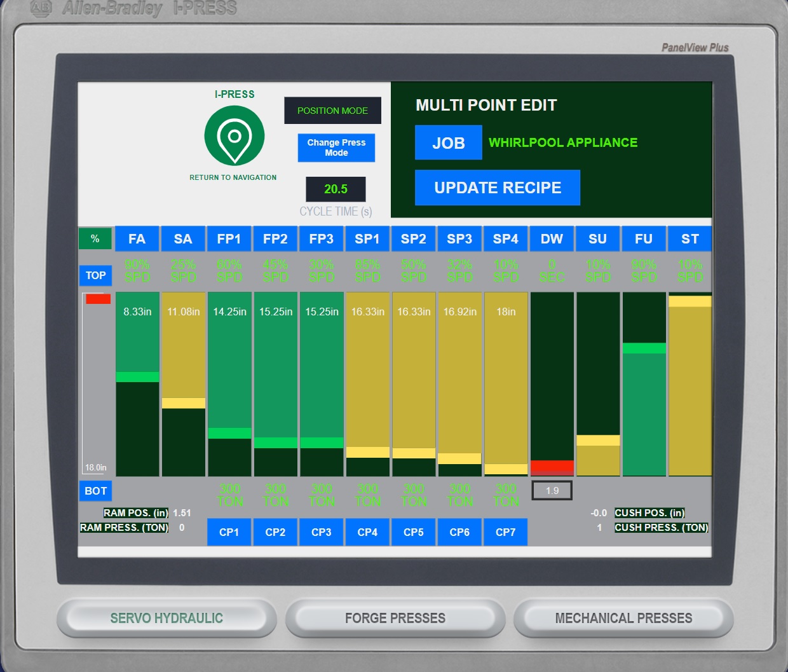Select the FP1 column header
Viewport: 788px width, 672px height.
pos(229,239)
